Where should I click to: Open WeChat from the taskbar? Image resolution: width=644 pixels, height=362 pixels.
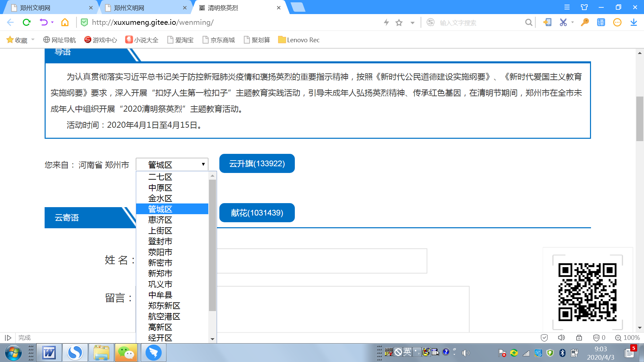coord(126,353)
